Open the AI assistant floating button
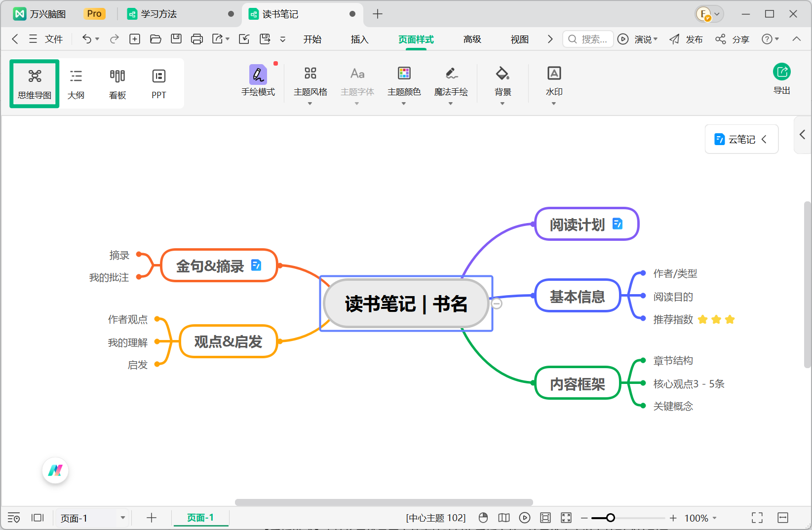 (x=55, y=470)
